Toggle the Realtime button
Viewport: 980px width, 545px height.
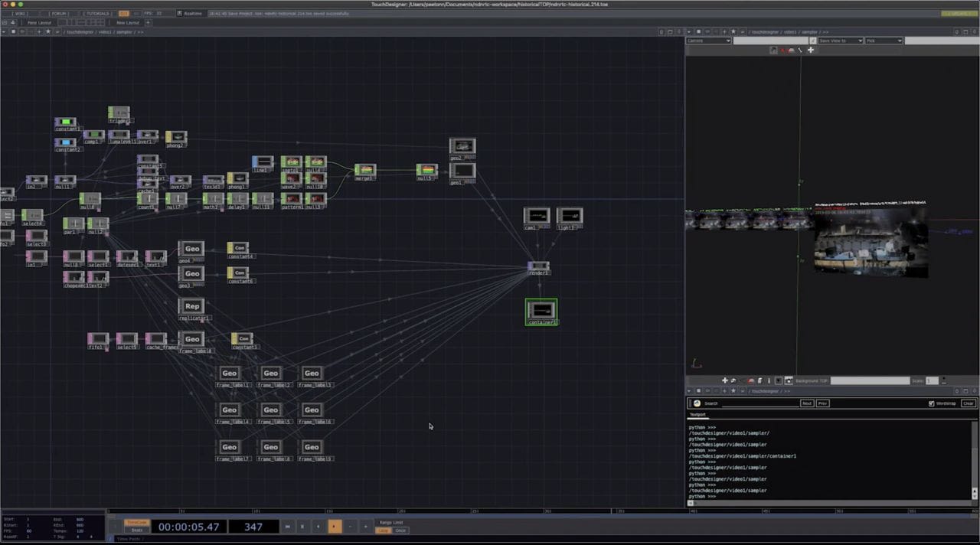tap(191, 13)
